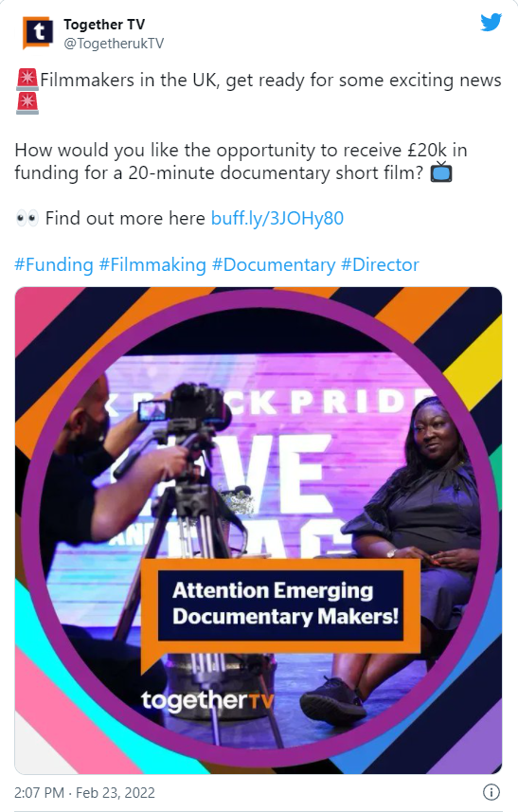The image size is (518, 812).
Task: Click the togetherTV logo in the image
Action: coord(207,700)
